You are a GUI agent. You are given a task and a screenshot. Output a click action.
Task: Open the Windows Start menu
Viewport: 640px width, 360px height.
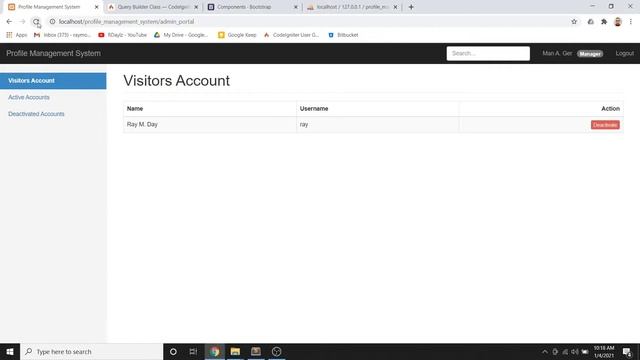10,351
